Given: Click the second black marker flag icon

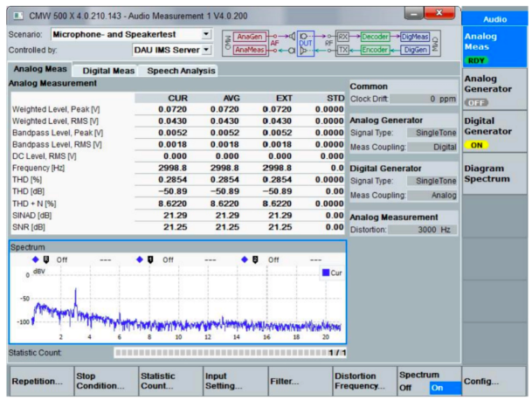Looking at the screenshot, I should click(x=150, y=259).
